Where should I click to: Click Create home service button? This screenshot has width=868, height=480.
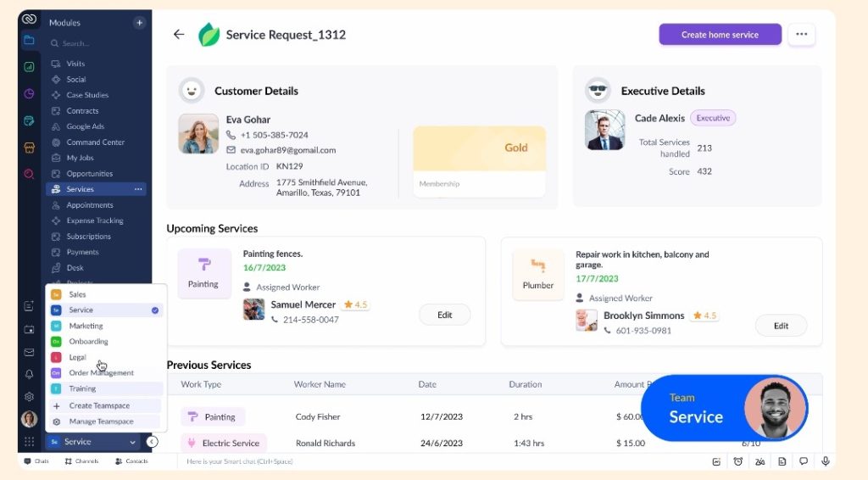720,34
